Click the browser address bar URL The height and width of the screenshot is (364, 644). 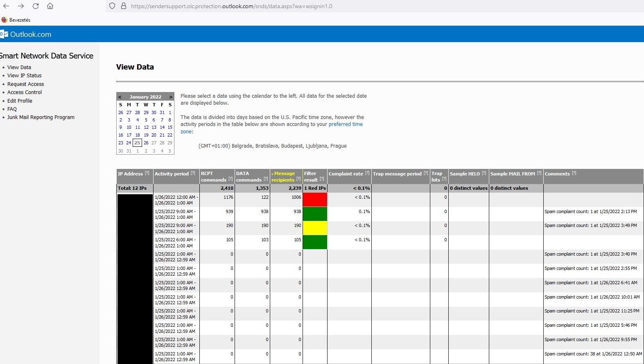tap(231, 6)
